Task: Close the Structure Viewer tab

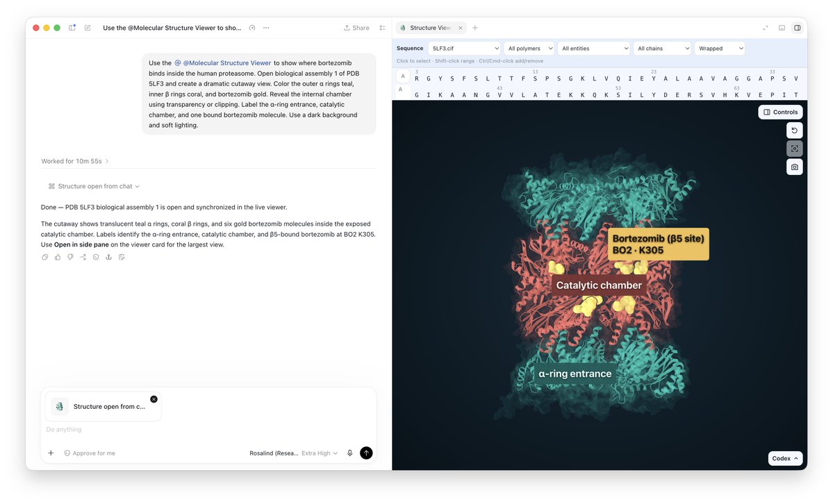Action: [x=460, y=28]
